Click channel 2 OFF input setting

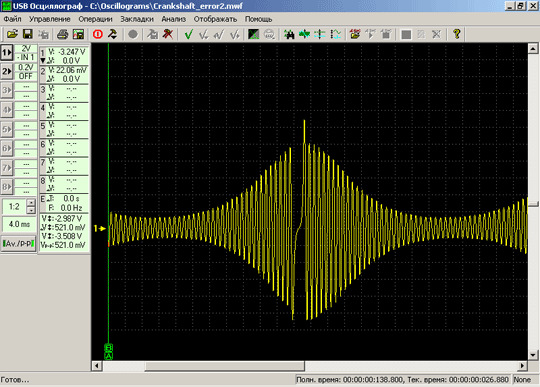(26, 76)
